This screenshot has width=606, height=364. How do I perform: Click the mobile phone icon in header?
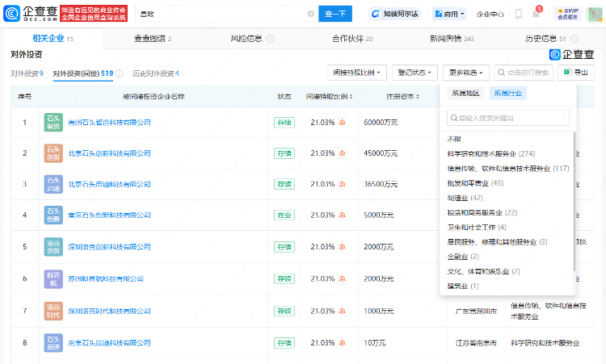(x=518, y=14)
